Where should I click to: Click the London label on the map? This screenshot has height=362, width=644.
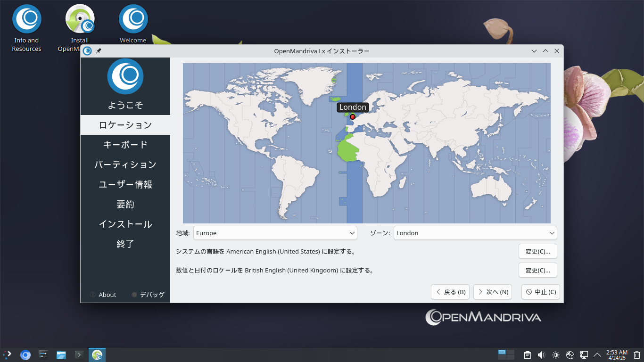click(353, 107)
